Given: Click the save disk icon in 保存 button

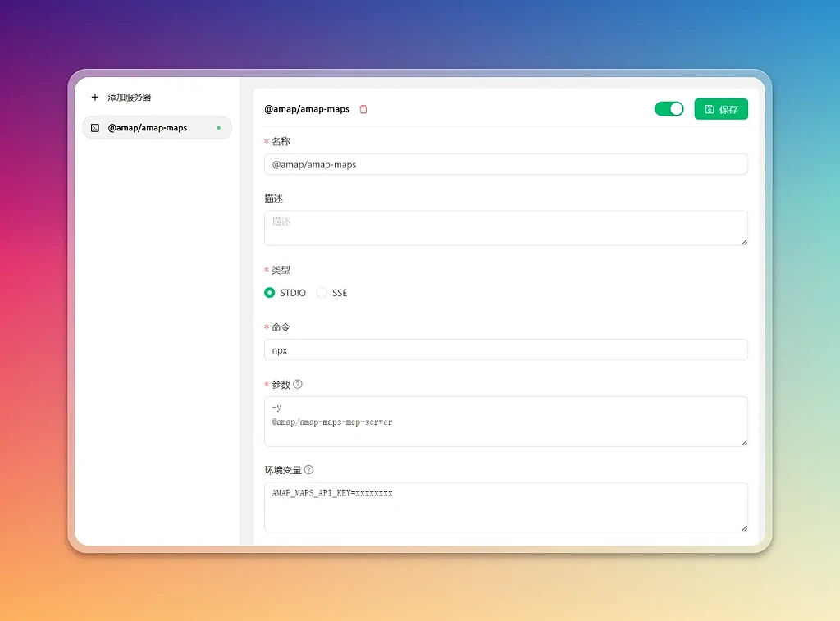Looking at the screenshot, I should (x=710, y=109).
